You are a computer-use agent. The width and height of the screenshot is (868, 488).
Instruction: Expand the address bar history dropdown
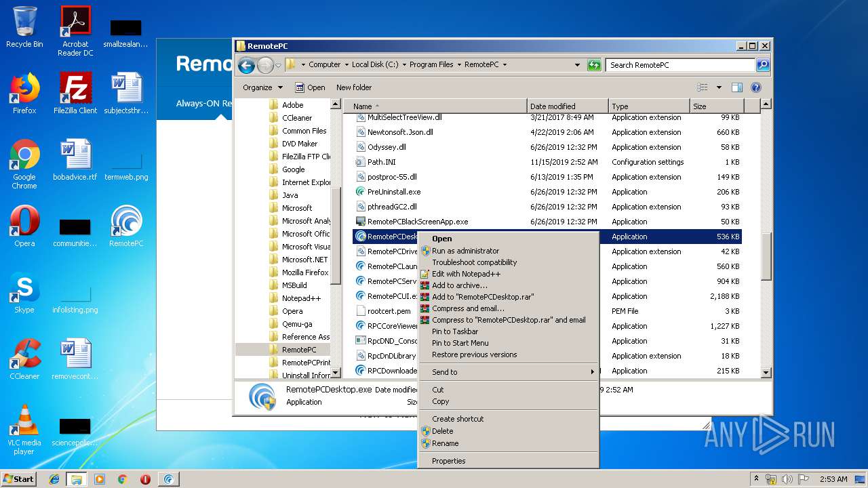coord(577,65)
